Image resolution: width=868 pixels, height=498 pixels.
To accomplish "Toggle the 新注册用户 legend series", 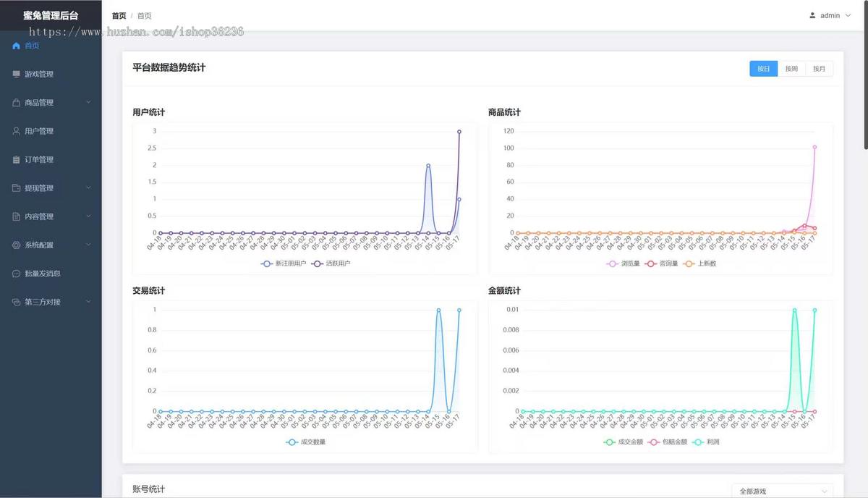I will tap(285, 263).
